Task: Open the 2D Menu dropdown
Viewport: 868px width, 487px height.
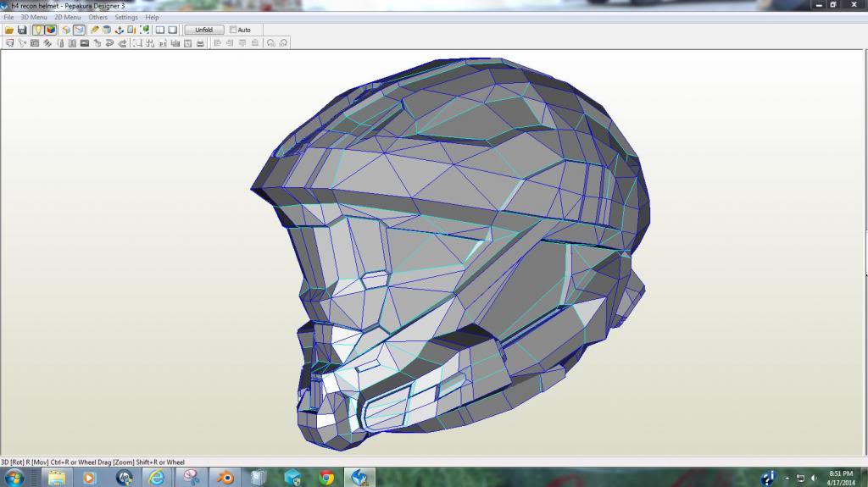Action: 68,17
